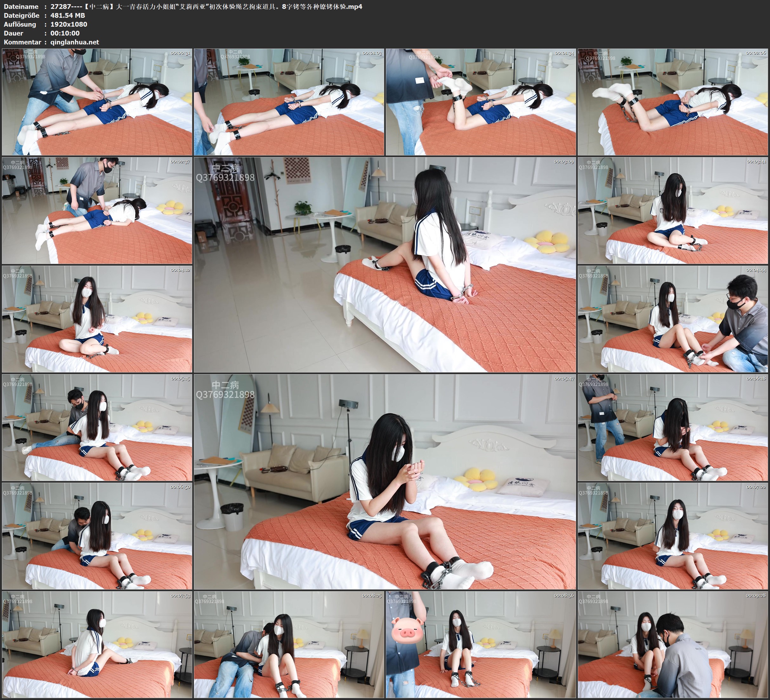Open the large frame at 00:05:47

[385, 482]
